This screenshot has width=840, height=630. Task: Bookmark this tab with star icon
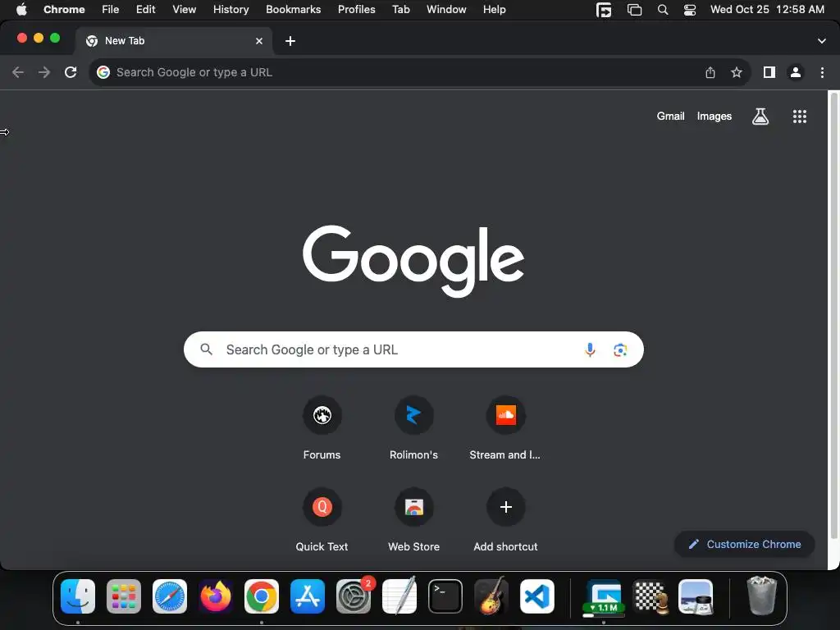(737, 72)
